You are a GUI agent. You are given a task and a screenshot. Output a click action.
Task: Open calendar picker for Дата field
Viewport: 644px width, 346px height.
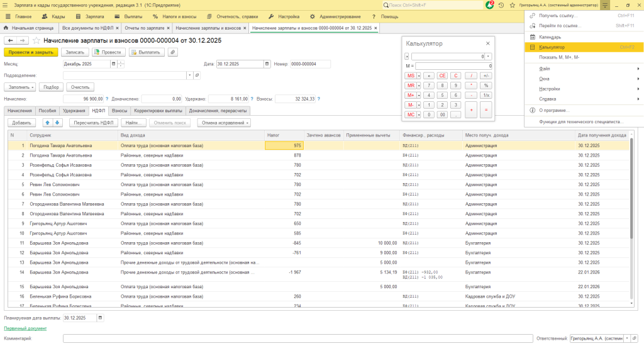tap(267, 64)
